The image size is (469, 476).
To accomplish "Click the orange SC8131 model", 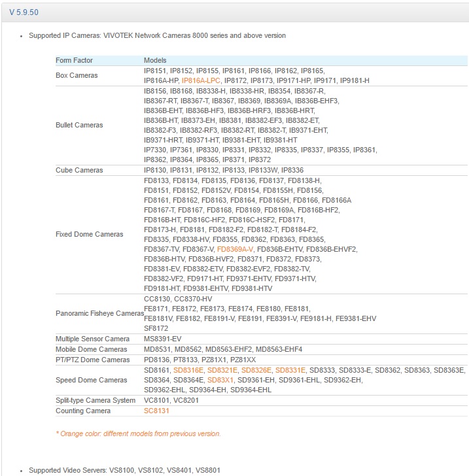I will pos(156,411).
